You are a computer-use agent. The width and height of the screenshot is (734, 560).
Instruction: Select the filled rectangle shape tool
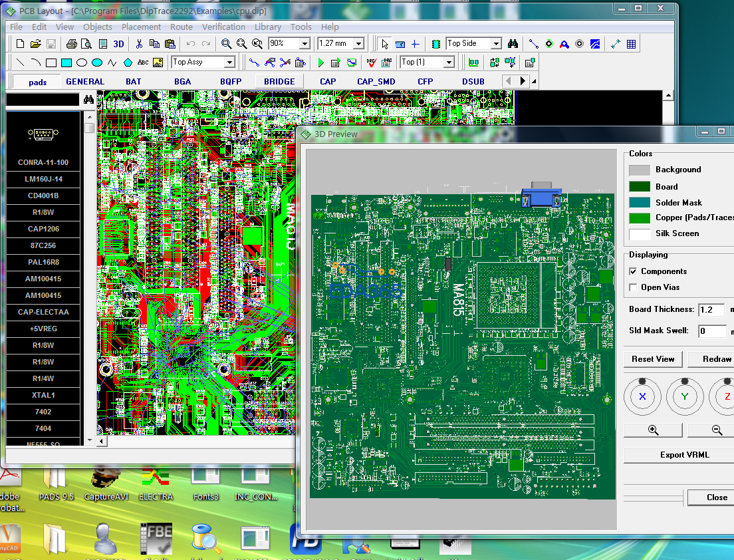tap(66, 63)
